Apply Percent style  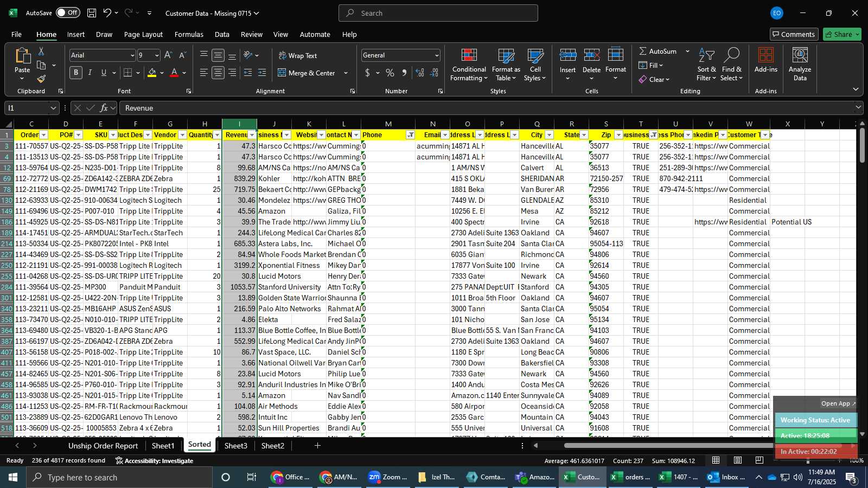pyautogui.click(x=390, y=73)
